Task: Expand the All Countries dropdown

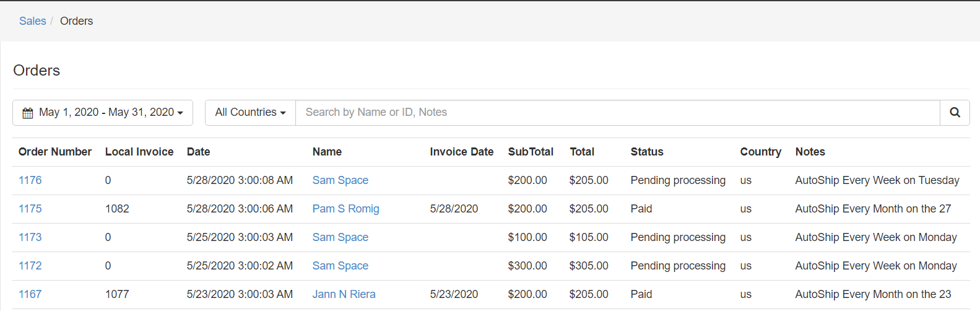Action: 250,113
